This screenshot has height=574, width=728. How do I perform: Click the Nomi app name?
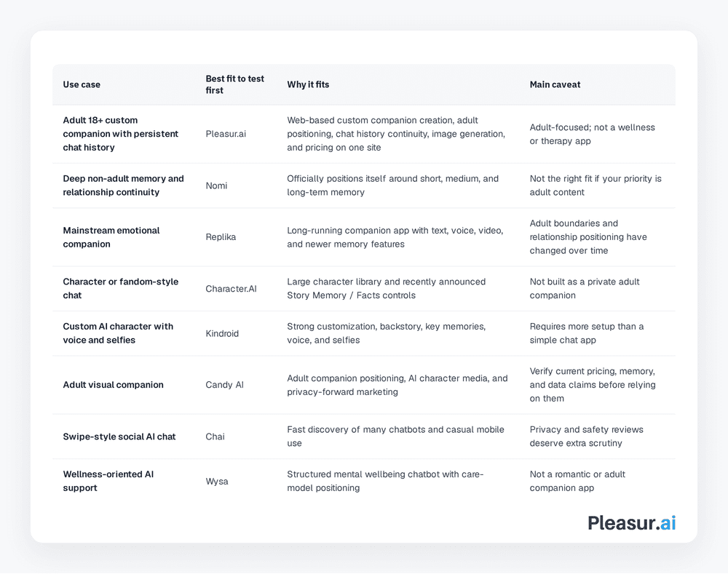216,186
